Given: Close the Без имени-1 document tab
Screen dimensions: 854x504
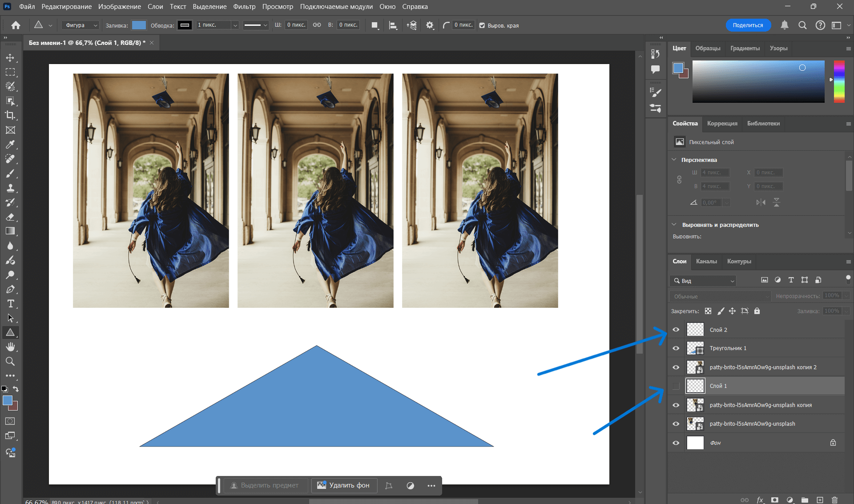Looking at the screenshot, I should pos(152,43).
